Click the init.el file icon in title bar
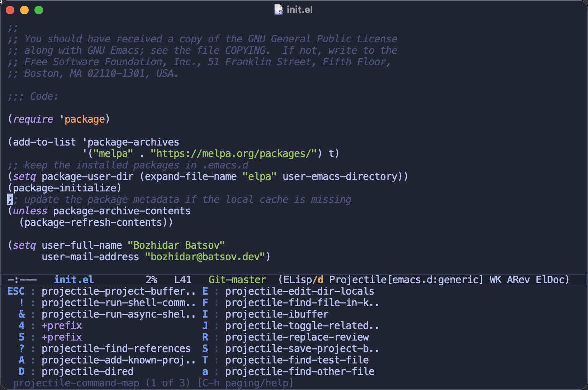 point(279,9)
